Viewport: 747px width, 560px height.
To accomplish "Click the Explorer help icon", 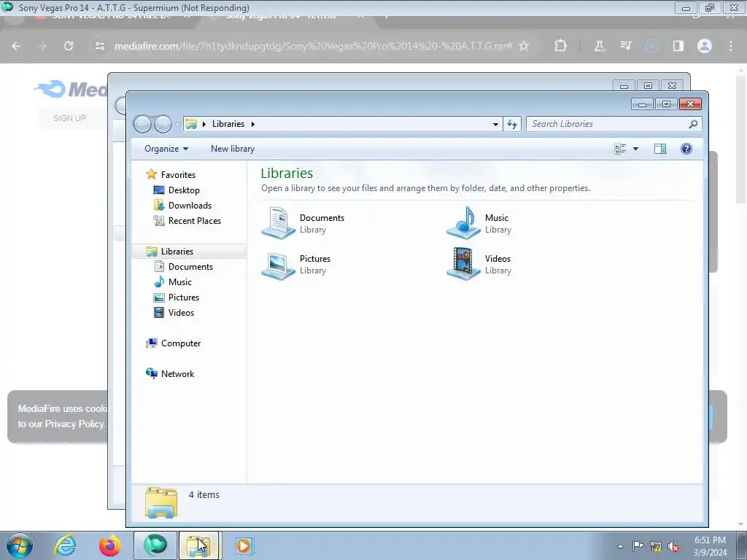I will pos(686,149).
